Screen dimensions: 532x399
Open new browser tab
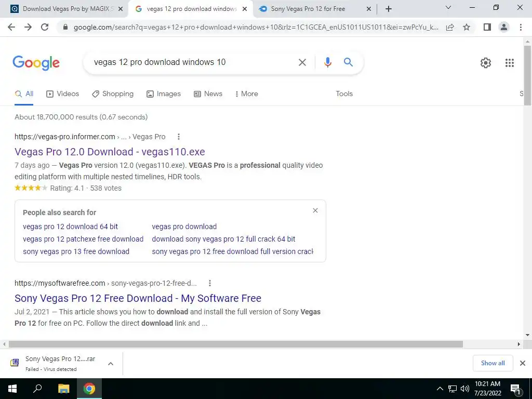(x=389, y=9)
